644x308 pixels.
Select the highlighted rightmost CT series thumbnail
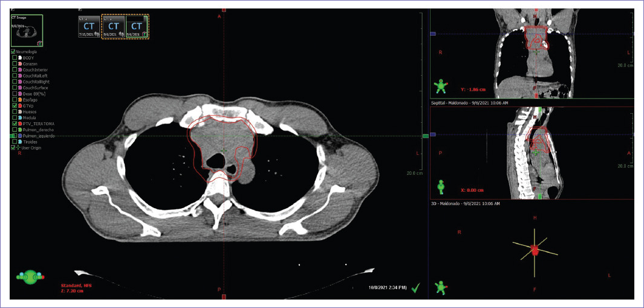coord(137,27)
